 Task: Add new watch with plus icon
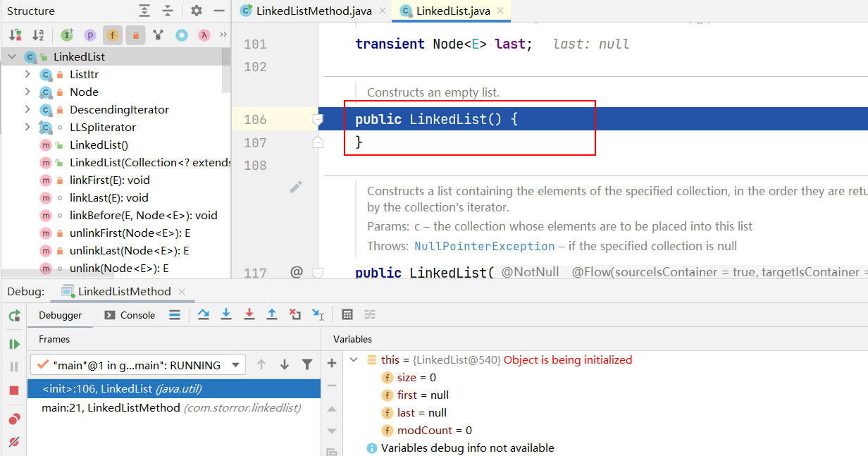click(x=332, y=364)
